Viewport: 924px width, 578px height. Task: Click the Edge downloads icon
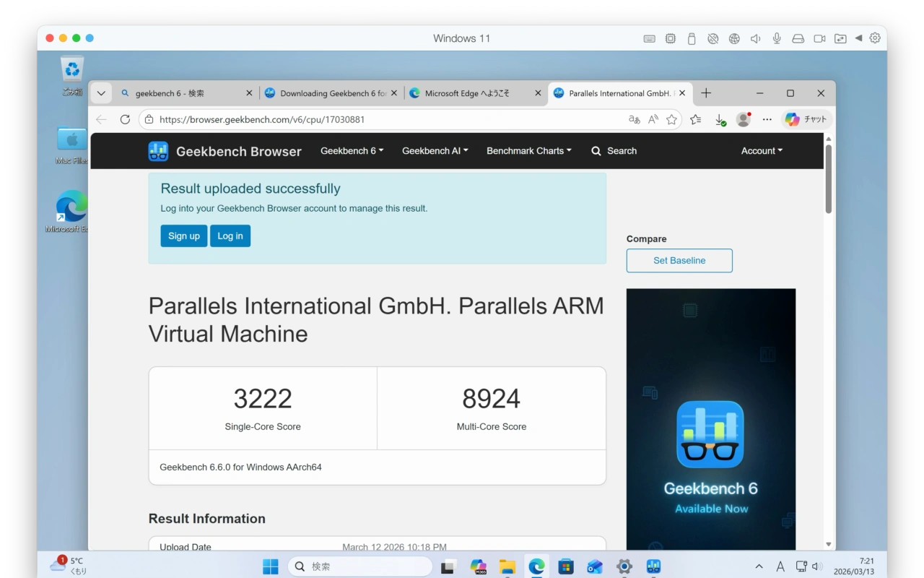pos(720,120)
